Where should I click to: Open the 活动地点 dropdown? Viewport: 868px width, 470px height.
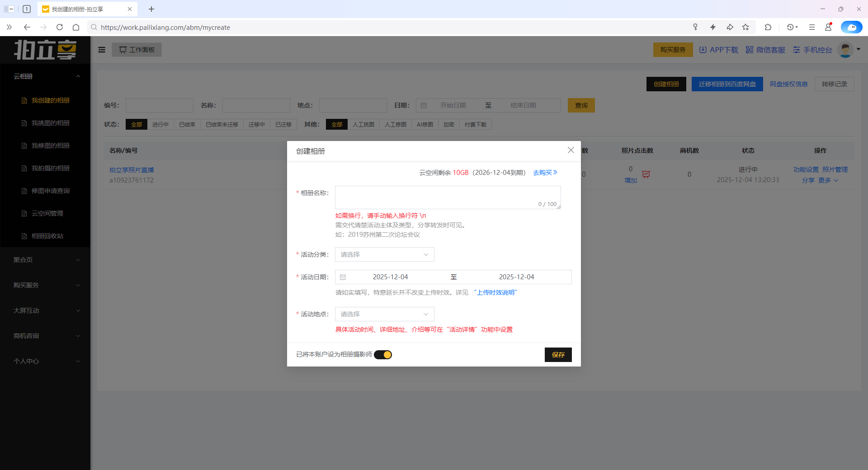click(384, 314)
